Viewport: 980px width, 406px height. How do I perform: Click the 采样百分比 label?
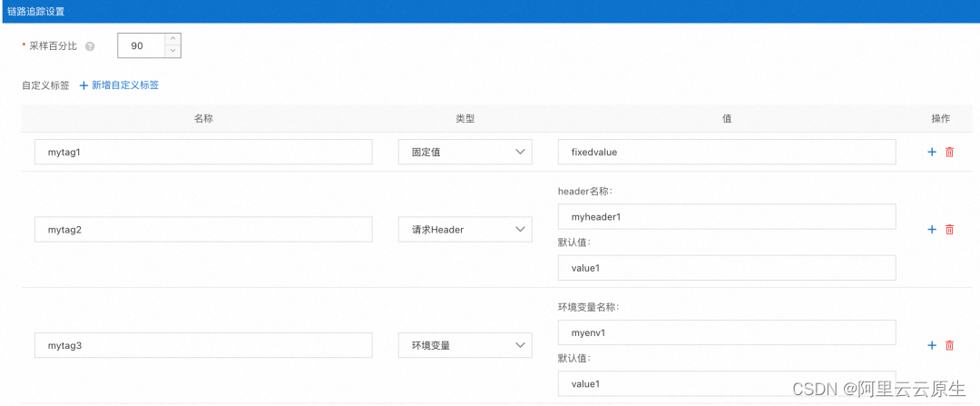(x=54, y=46)
